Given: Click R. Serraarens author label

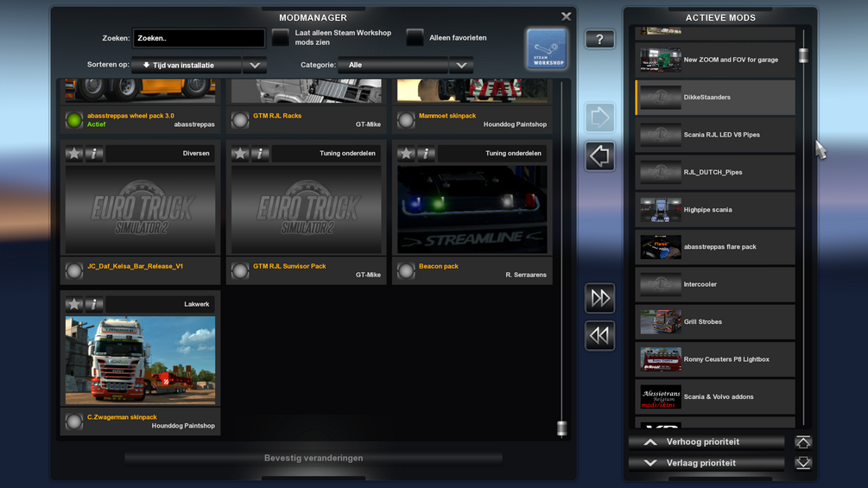Looking at the screenshot, I should tap(526, 275).
